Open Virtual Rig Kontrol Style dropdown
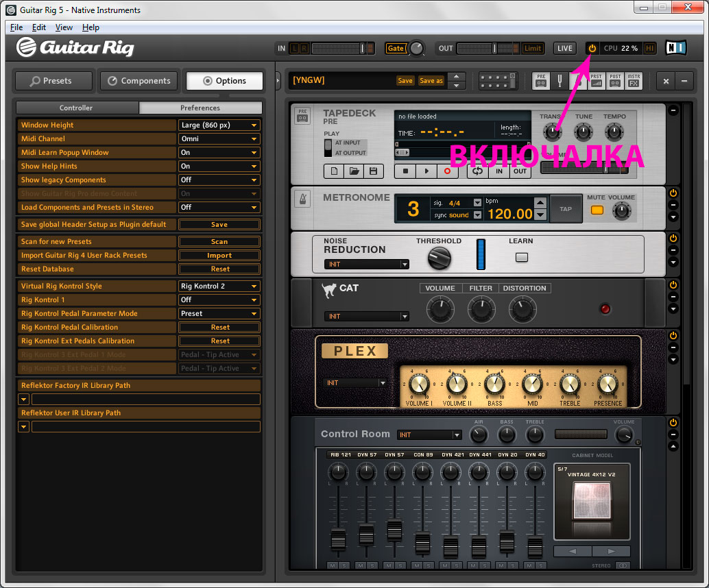The image size is (709, 588). pyautogui.click(x=219, y=286)
